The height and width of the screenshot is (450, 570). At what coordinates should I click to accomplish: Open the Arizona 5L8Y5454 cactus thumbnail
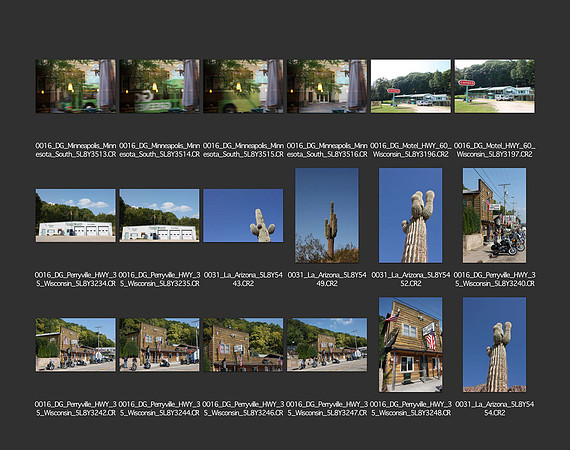(494, 345)
